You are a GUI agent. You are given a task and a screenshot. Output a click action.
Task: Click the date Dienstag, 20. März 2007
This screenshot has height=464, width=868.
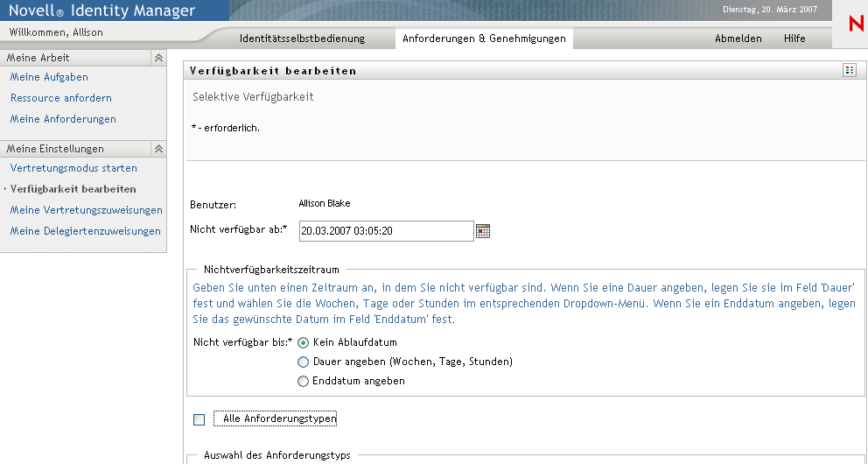[770, 10]
